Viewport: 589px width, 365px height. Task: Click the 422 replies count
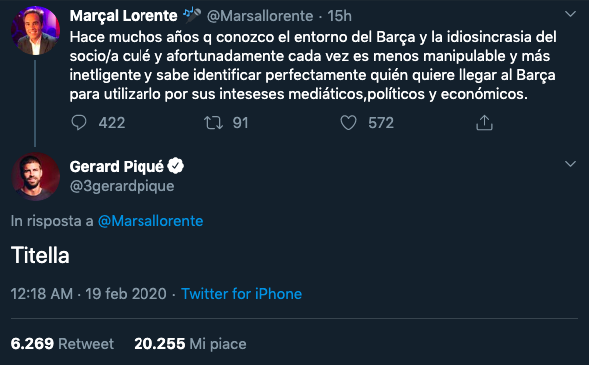click(112, 123)
